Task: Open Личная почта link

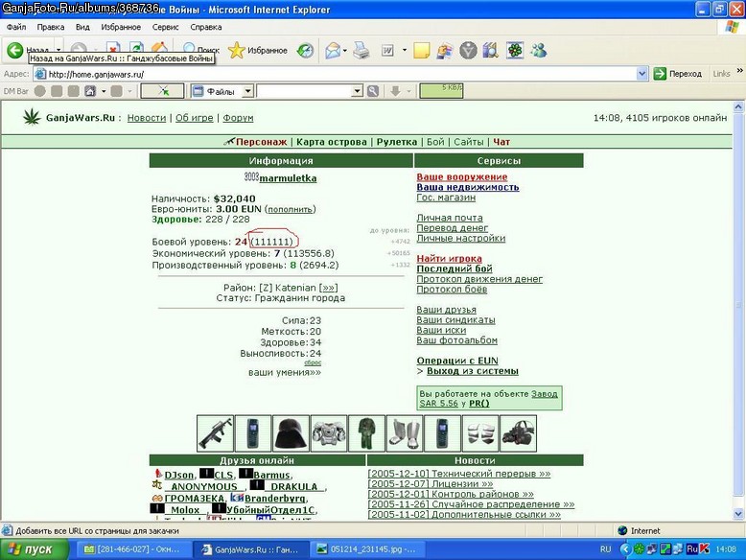Action: pos(450,218)
